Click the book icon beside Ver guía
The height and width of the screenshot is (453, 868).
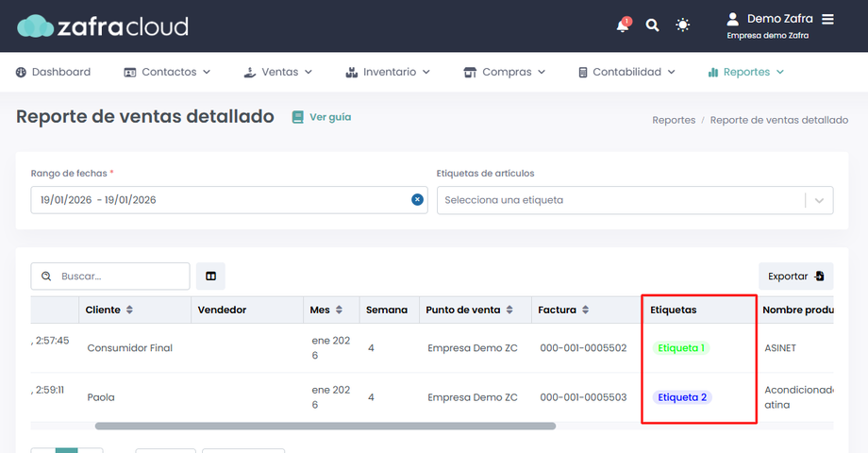coord(298,117)
